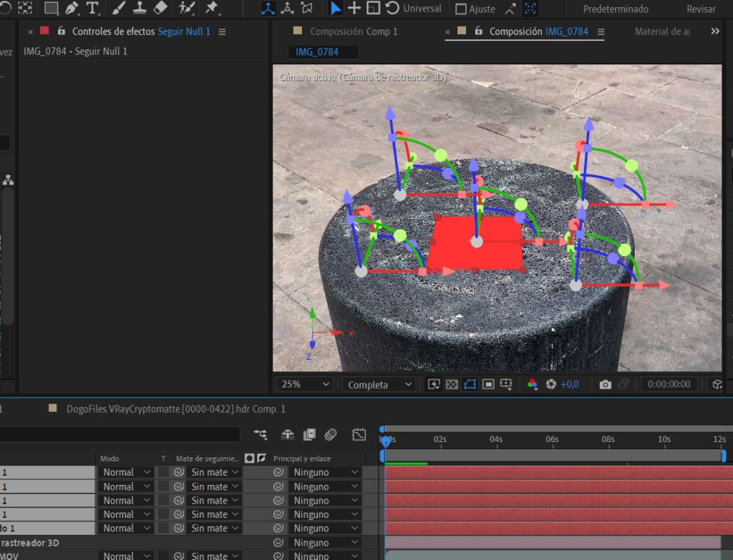The height and width of the screenshot is (560, 733).
Task: Take a snapshot of the composition viewer
Action: point(605,384)
